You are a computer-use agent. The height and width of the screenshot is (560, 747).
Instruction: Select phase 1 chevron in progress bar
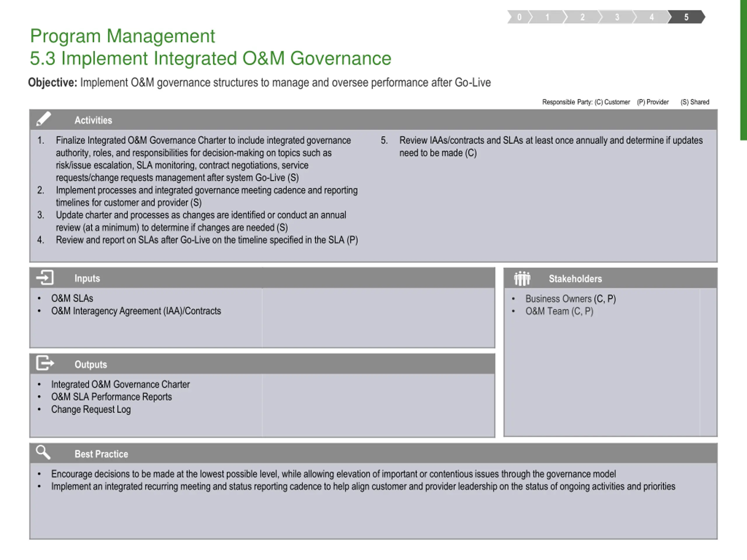(547, 17)
